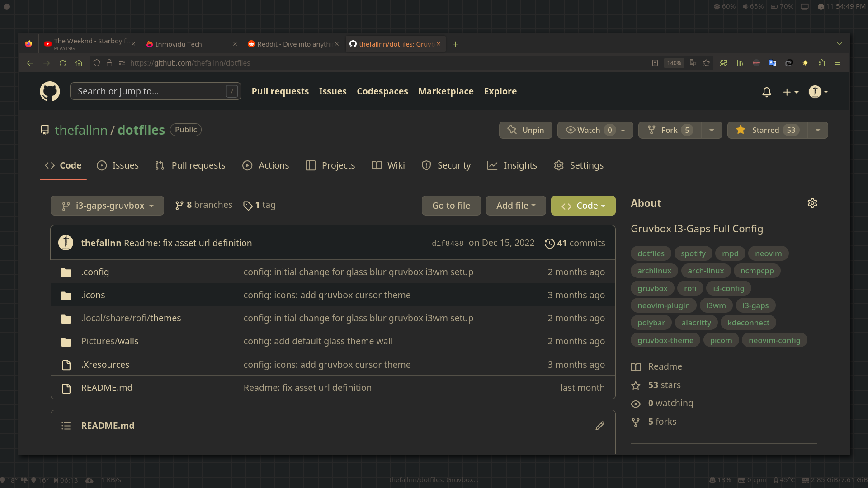Screen dimensions: 868x488
Task: Click the edit README pencil icon
Action: coord(600,426)
